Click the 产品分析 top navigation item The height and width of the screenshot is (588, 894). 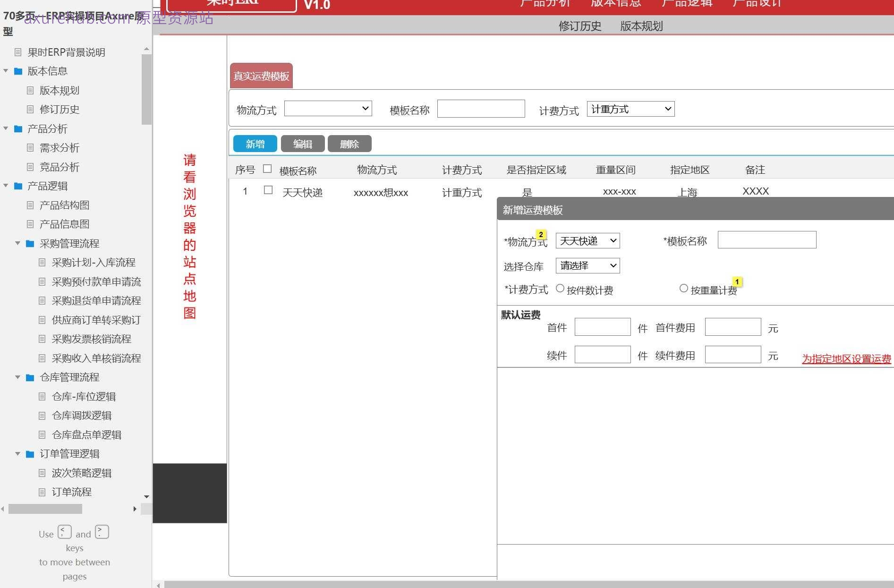[x=545, y=3]
